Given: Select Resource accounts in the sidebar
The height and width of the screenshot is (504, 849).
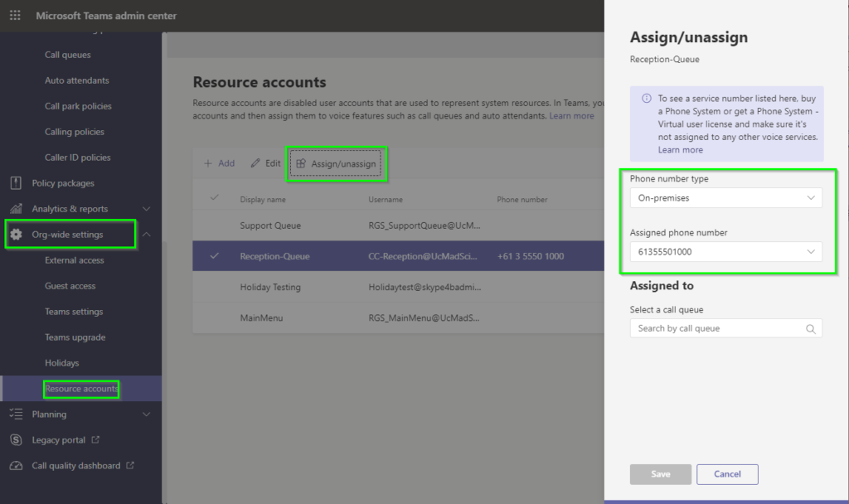Looking at the screenshot, I should [81, 389].
